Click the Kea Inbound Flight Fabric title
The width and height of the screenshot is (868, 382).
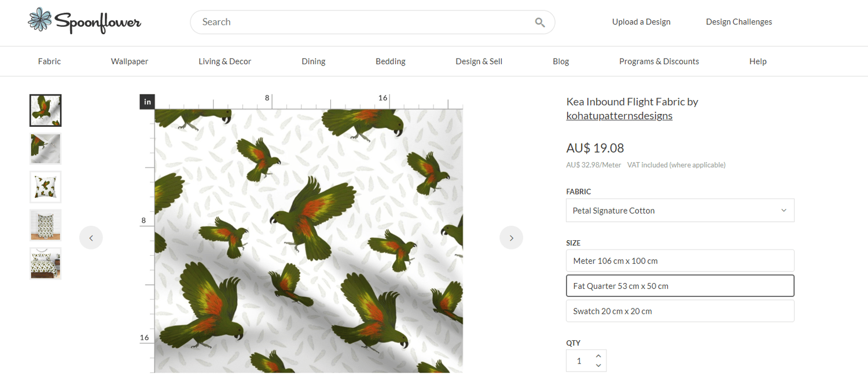[626, 102]
